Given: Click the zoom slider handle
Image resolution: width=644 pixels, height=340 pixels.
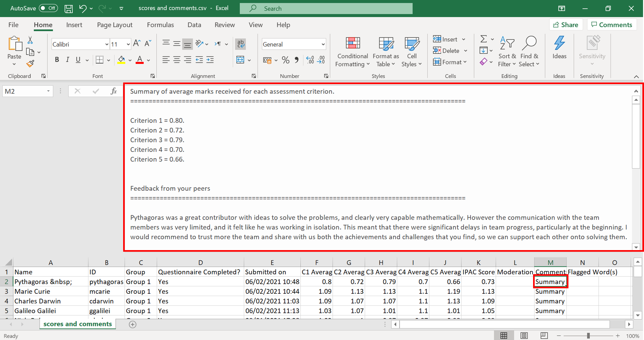Looking at the screenshot, I should [x=588, y=336].
